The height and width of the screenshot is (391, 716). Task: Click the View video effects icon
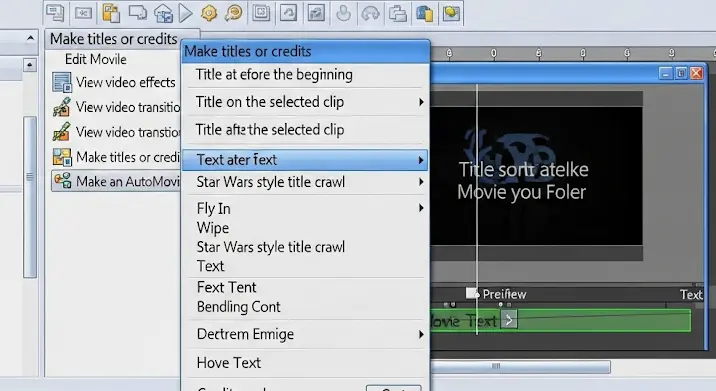(x=62, y=83)
